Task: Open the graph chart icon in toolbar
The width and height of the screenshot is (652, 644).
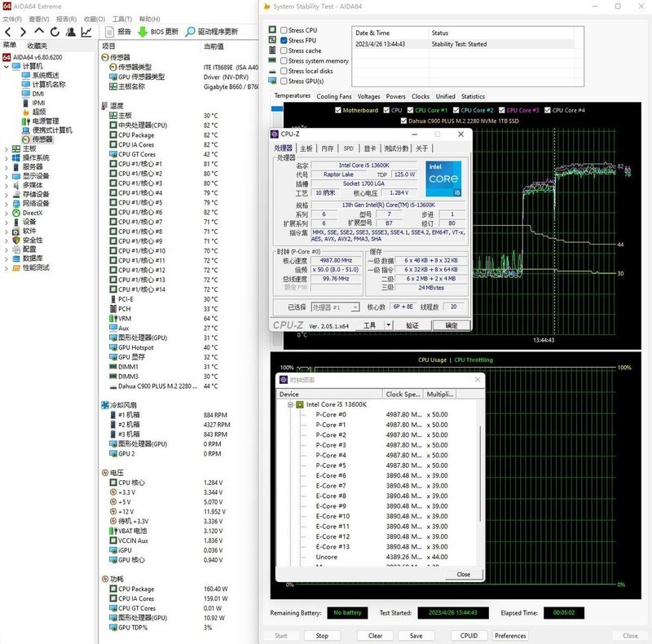Action: point(86,32)
